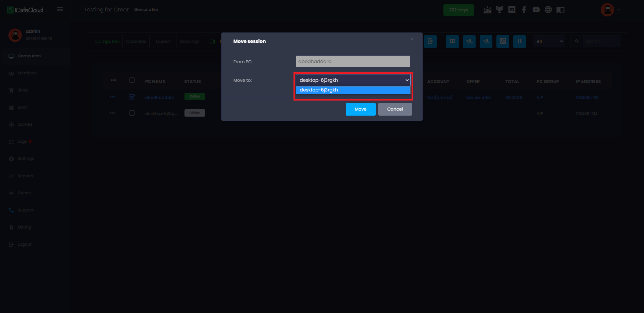Open Members in the sidebar
This screenshot has height=313, width=644.
click(27, 73)
